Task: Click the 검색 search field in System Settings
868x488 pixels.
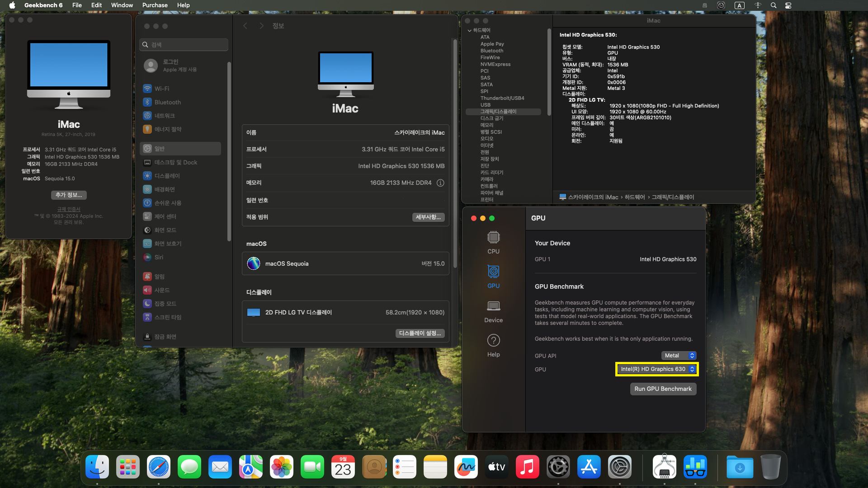Action: [x=184, y=45]
